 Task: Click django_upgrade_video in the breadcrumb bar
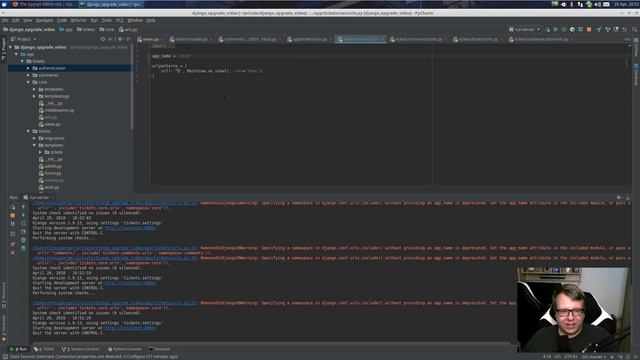[29, 29]
